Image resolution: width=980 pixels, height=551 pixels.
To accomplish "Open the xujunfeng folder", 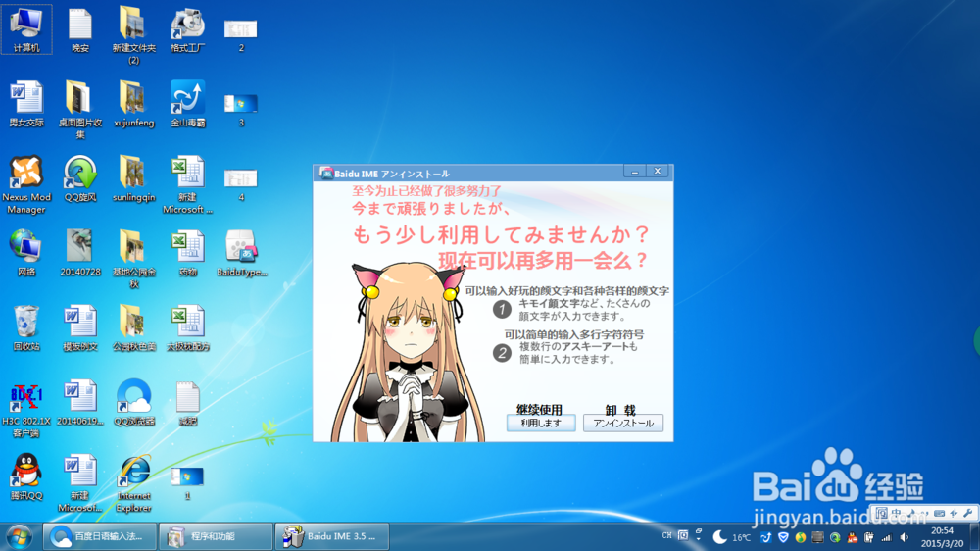I will [133, 104].
